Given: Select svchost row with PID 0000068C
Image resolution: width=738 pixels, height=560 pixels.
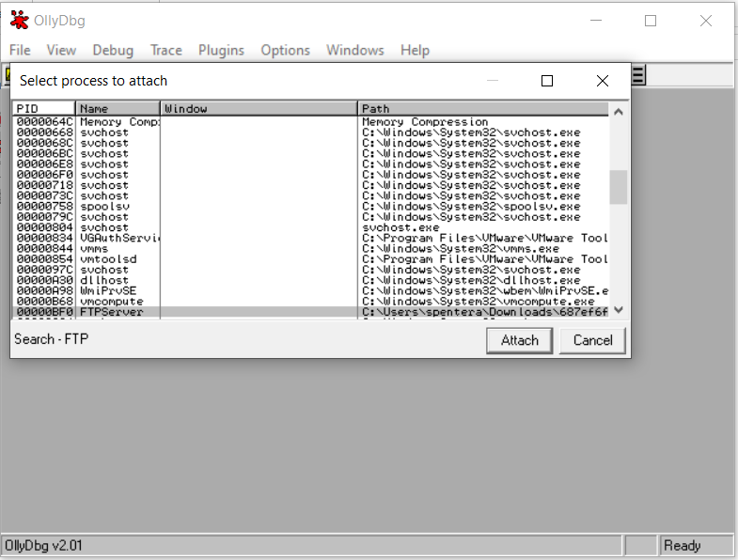Looking at the screenshot, I should [x=310, y=143].
